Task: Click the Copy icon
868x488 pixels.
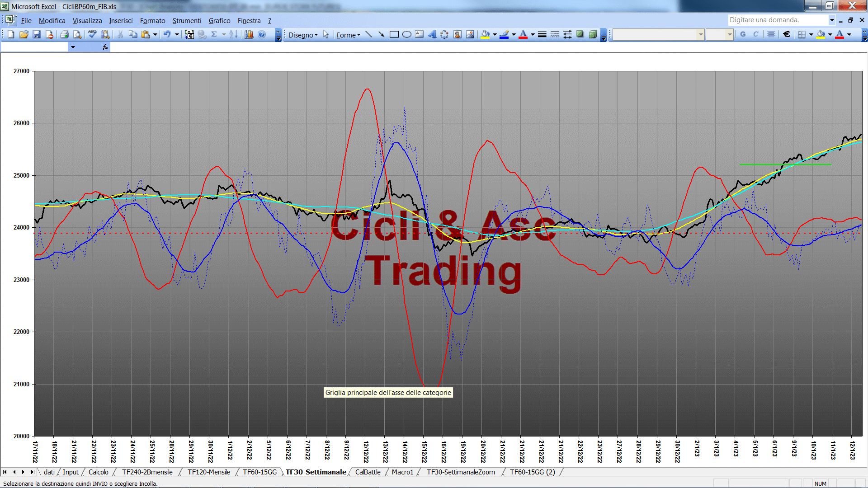Action: click(x=133, y=34)
